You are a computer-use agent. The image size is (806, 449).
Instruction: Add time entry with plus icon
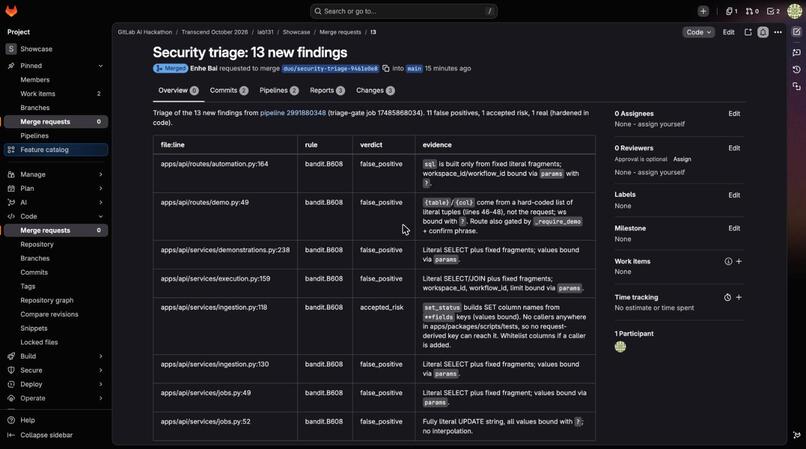coord(739,297)
